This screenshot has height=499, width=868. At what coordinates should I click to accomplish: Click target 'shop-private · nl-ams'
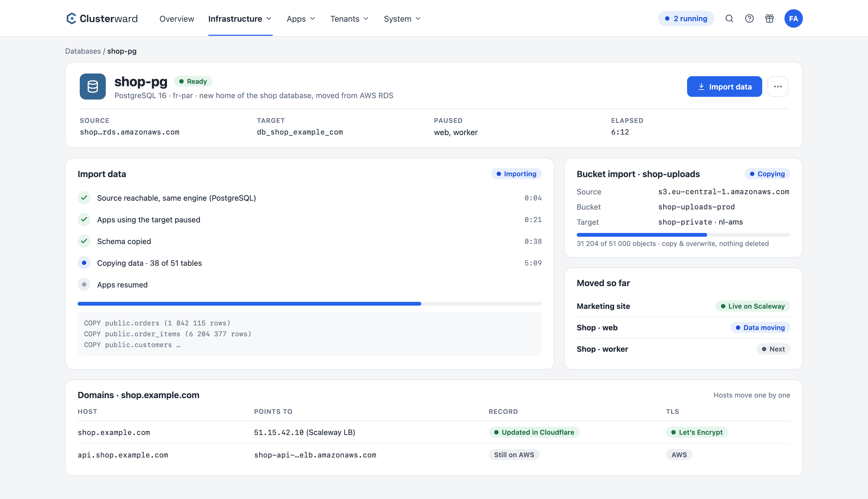pos(700,222)
